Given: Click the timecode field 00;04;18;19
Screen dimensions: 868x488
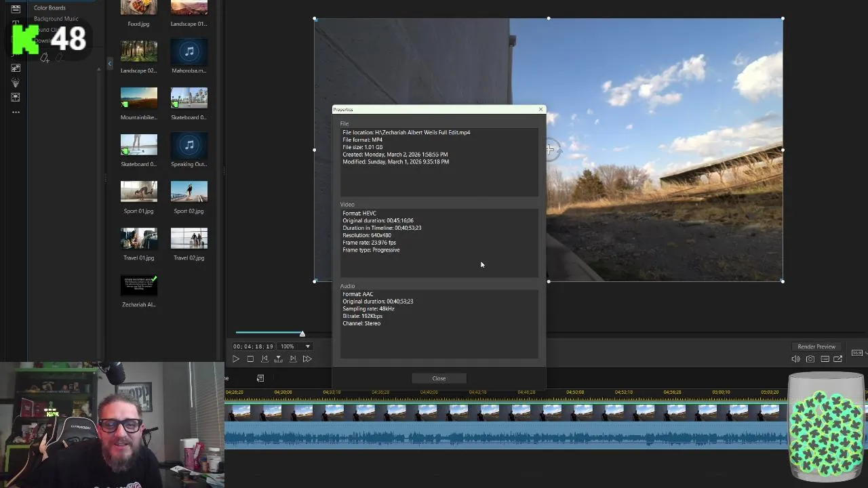Looking at the screenshot, I should point(254,346).
